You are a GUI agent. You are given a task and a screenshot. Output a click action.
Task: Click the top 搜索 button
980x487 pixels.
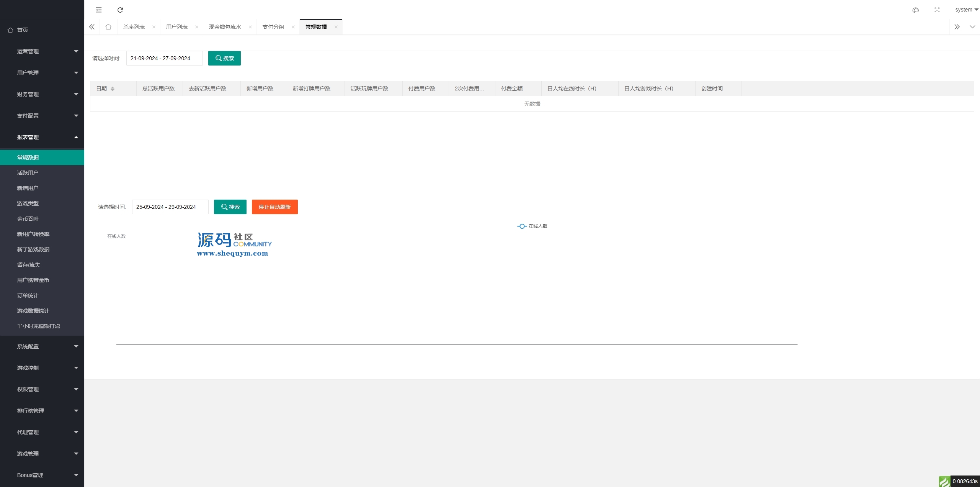tap(224, 58)
